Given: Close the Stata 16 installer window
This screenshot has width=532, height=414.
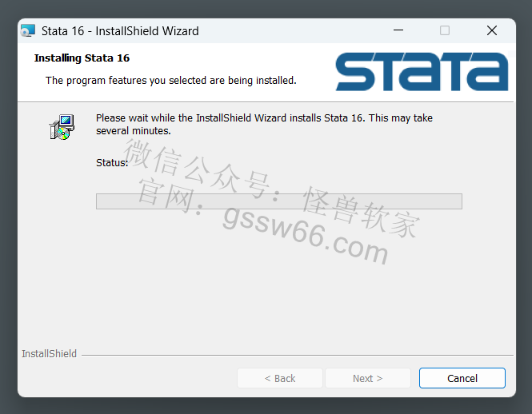Looking at the screenshot, I should click(x=492, y=30).
